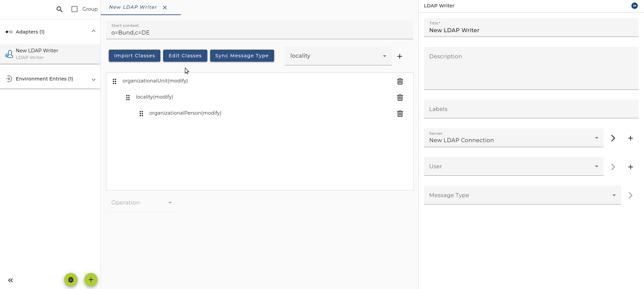Delete the organizationalPerson(modify) entry
This screenshot has height=289, width=644.
coord(400,114)
